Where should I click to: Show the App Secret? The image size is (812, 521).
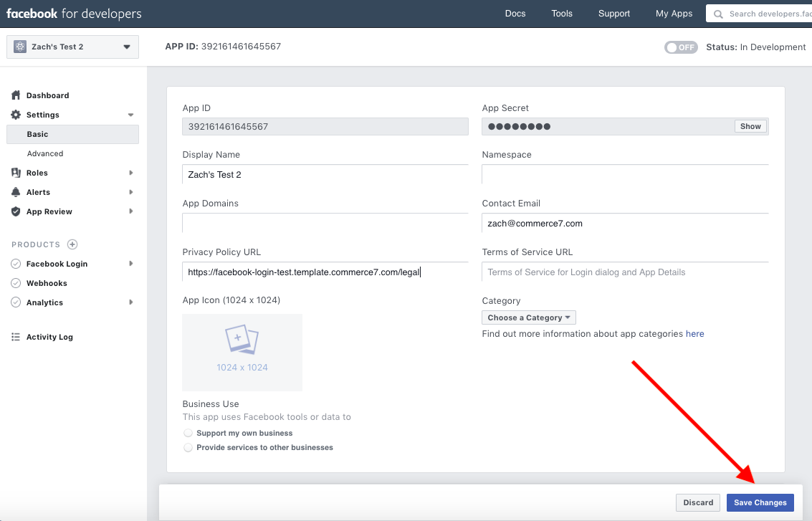tap(750, 126)
